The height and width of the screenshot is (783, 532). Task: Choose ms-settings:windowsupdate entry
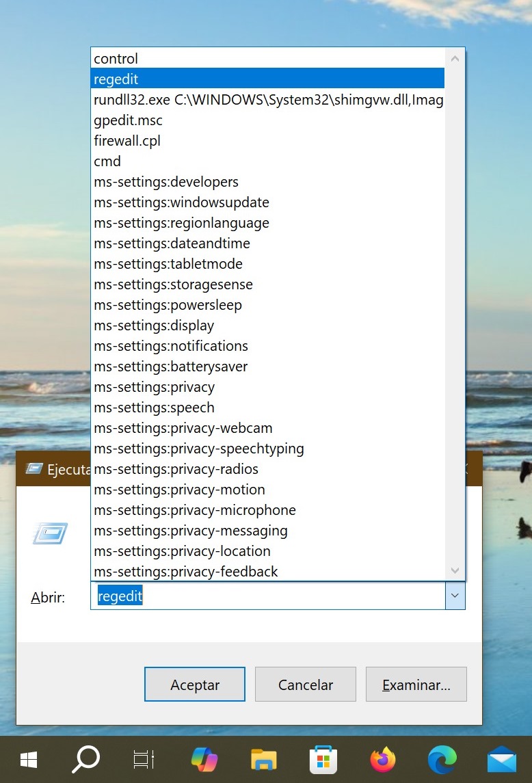(268, 202)
